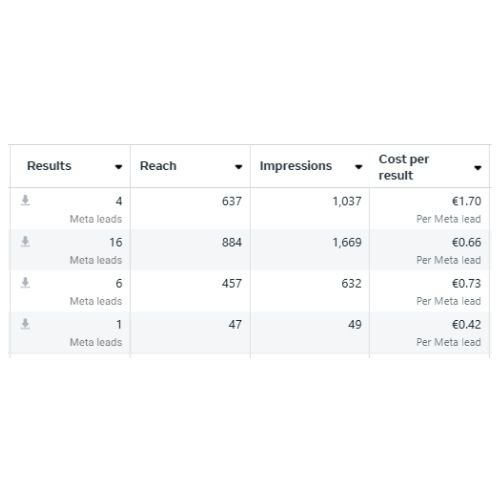Screen dimensions: 500x500
Task: Download leads for the 16 results row
Action: [25, 242]
